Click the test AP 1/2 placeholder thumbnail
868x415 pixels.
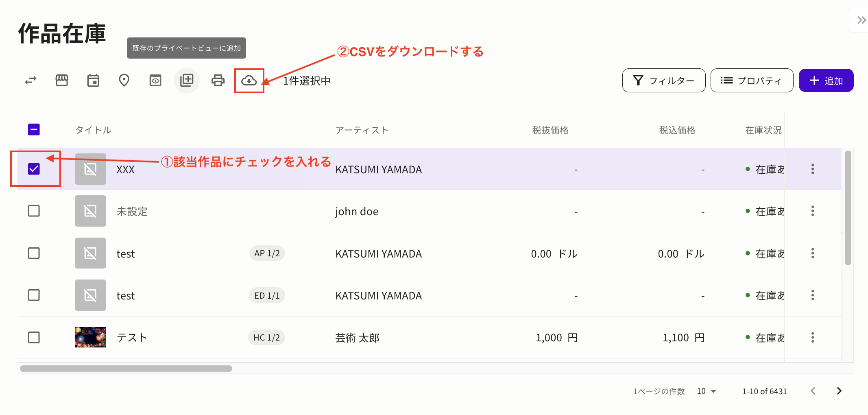coord(90,253)
